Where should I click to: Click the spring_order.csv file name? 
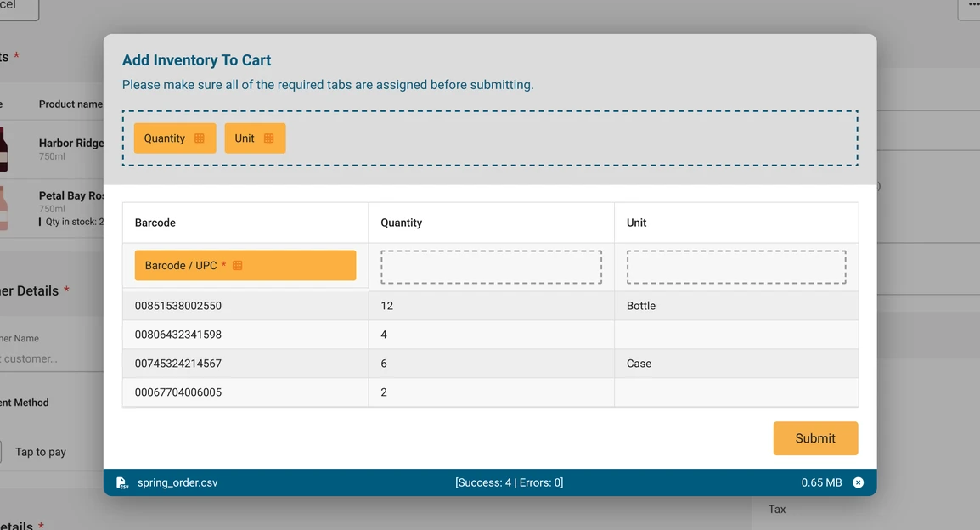(x=177, y=482)
